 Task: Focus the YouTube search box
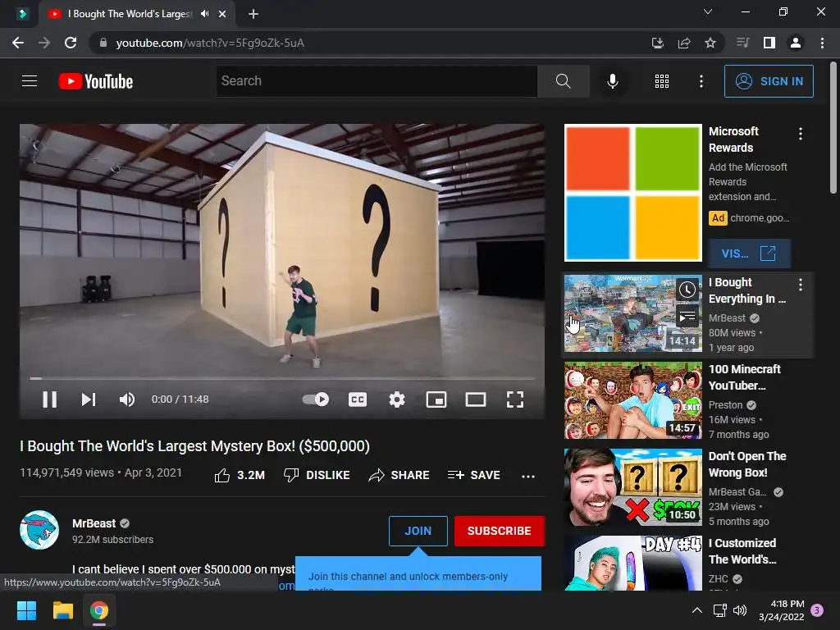coord(377,81)
